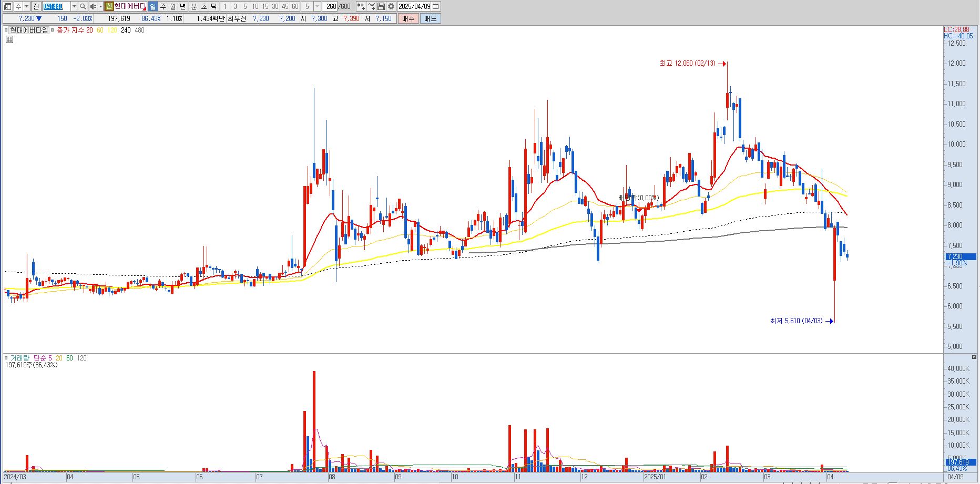Click the indicator line tool icon
This screenshot has height=484, width=980.
point(371,6)
